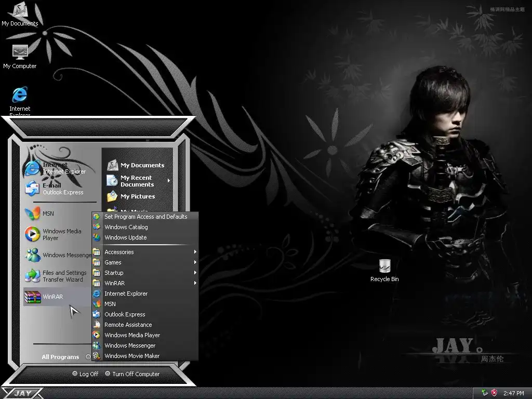This screenshot has height=399, width=532.
Task: Open Recycle Bin on the desktop
Action: pyautogui.click(x=384, y=270)
